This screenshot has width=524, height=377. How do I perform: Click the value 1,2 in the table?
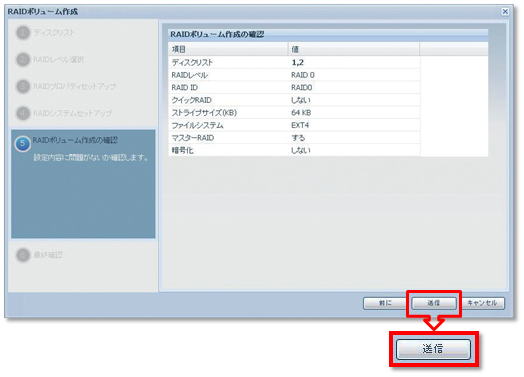click(297, 62)
